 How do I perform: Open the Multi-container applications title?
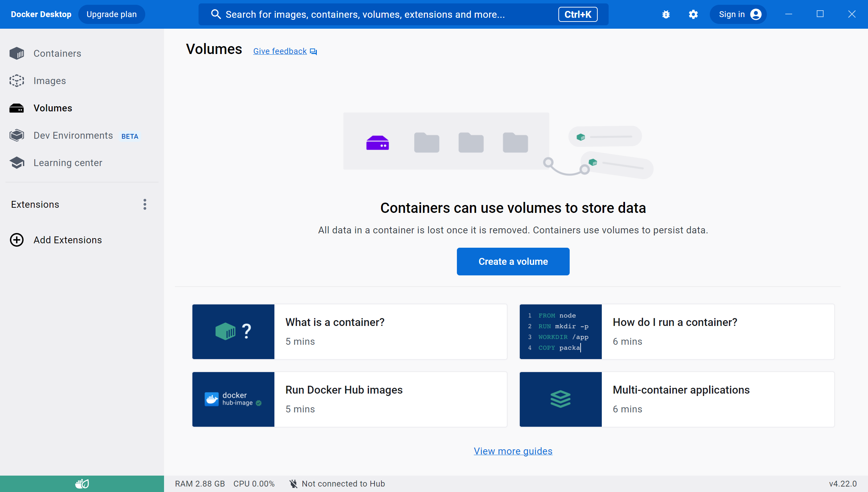click(681, 390)
